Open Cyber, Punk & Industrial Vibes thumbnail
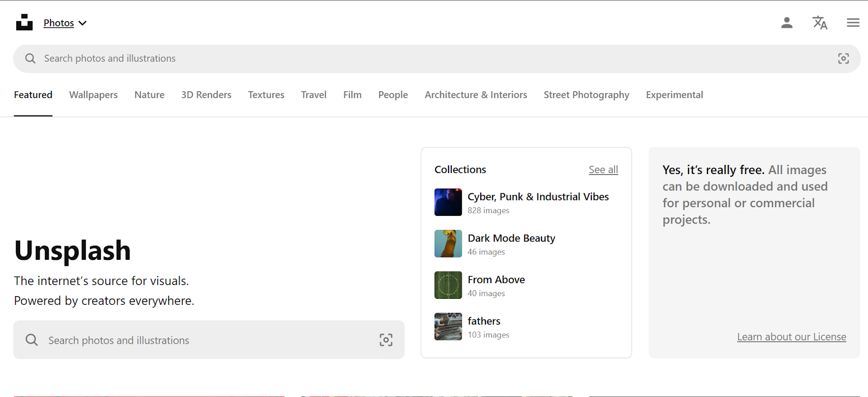 tap(448, 202)
